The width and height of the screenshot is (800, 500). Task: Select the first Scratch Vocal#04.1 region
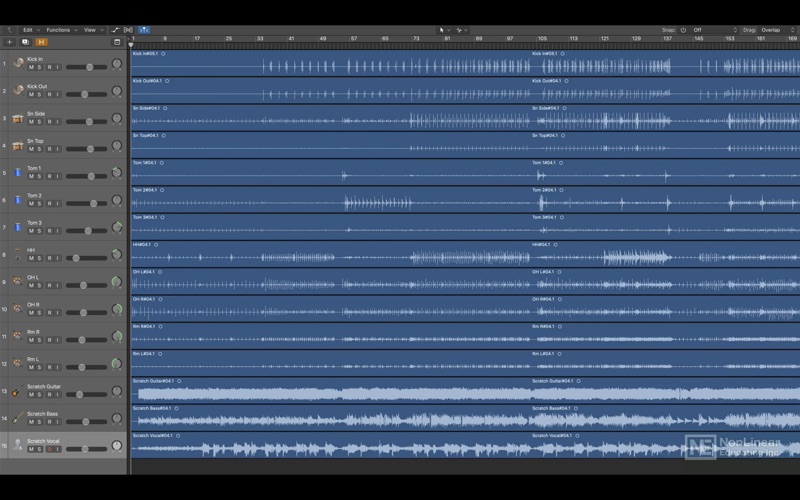pyautogui.click(x=331, y=445)
